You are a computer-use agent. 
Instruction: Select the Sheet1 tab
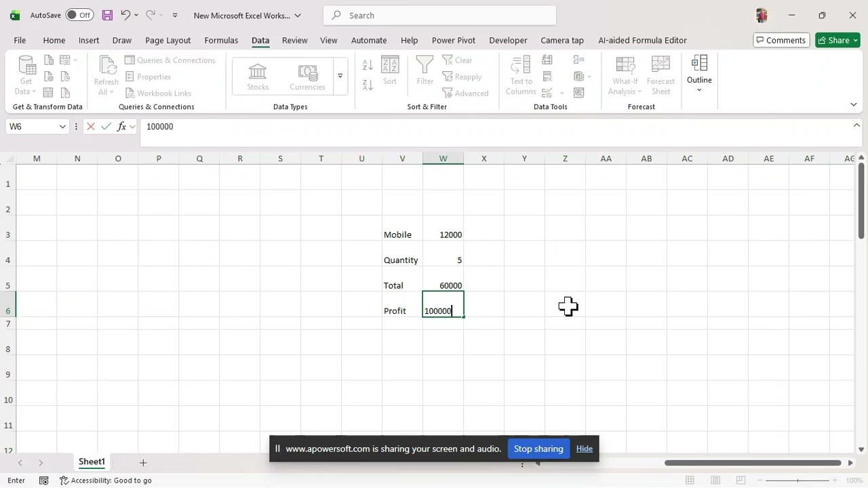click(92, 462)
